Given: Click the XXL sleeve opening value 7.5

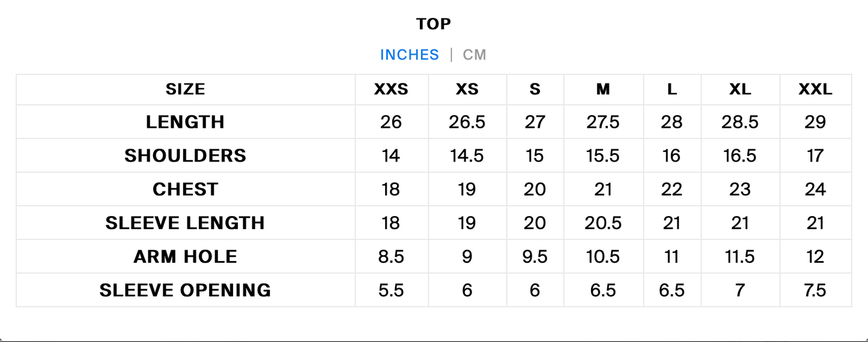Looking at the screenshot, I should 815,290.
